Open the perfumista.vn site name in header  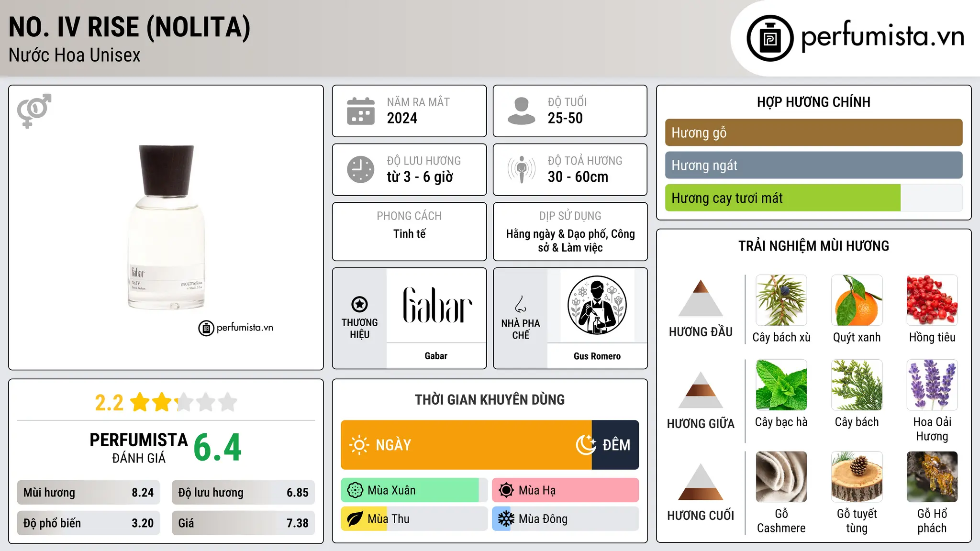tap(883, 36)
